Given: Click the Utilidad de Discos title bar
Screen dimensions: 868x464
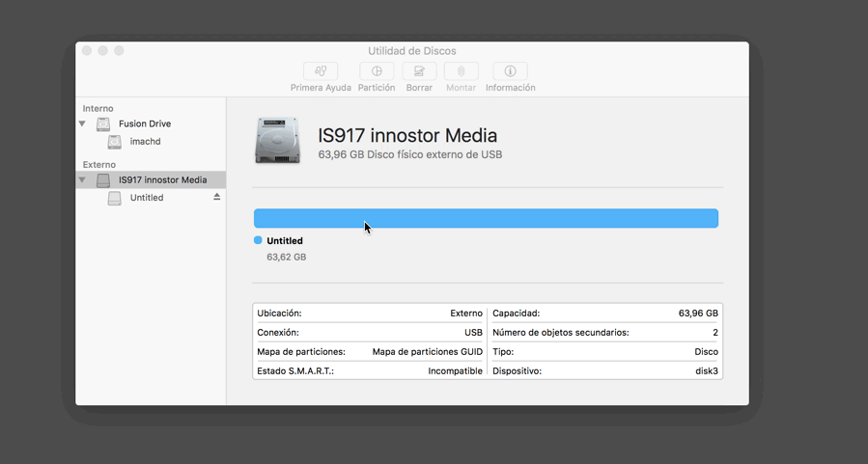Looking at the screenshot, I should 412,51.
